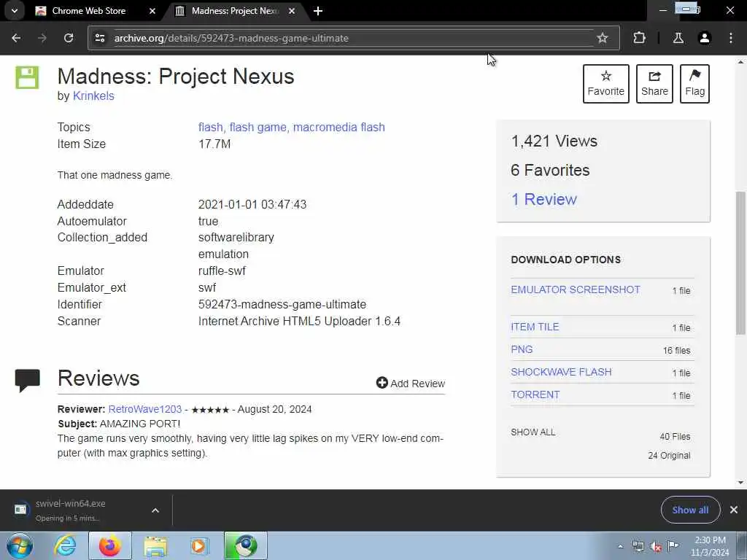Viewport: 747px width, 560px height.
Task: Open Chrome Labs flask icon
Action: click(678, 38)
